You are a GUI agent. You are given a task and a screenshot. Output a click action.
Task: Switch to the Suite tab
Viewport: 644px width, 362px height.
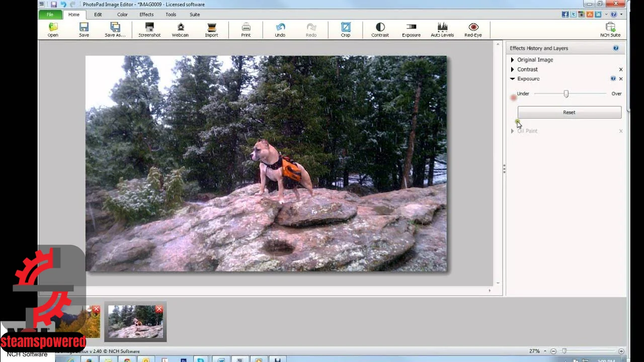[x=195, y=15]
